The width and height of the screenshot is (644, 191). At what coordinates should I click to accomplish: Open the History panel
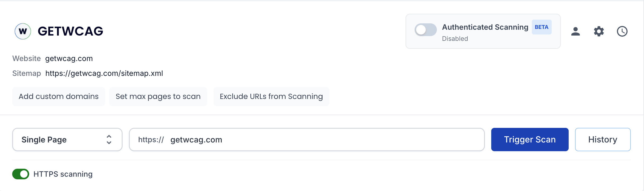(x=603, y=139)
